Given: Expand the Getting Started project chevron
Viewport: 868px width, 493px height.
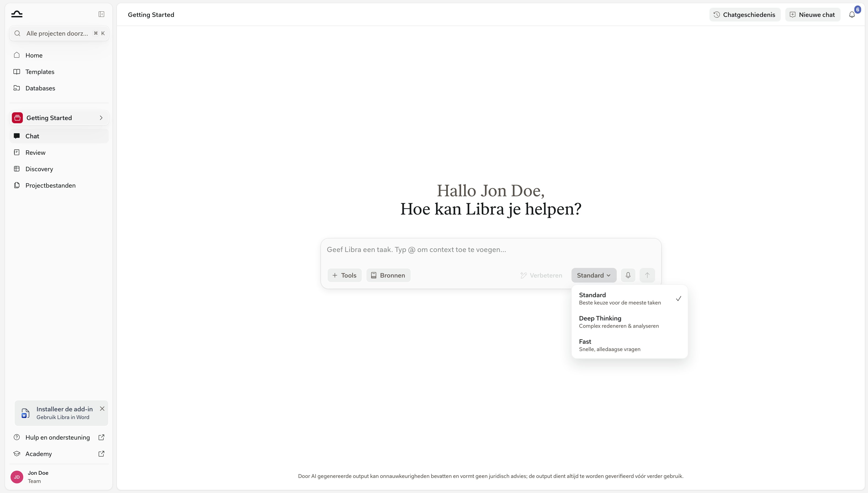Looking at the screenshot, I should coord(101,118).
